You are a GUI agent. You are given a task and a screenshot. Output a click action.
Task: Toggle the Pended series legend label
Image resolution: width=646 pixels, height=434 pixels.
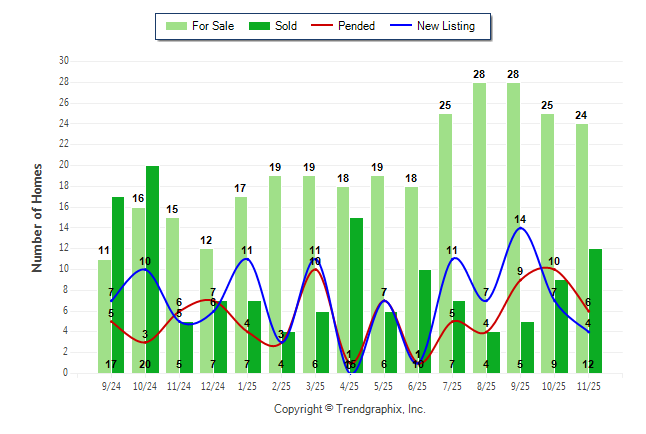(x=357, y=26)
